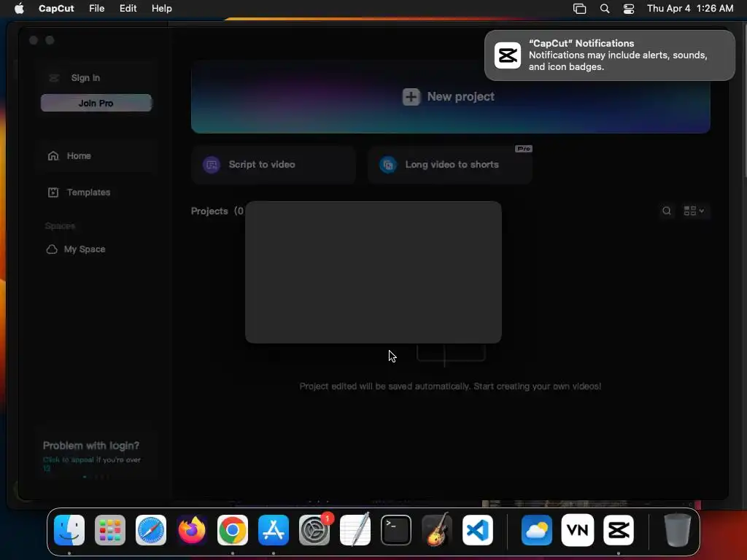Open the CapCut menu in menu bar
Viewport: 747px width, 560px height.
56,8
